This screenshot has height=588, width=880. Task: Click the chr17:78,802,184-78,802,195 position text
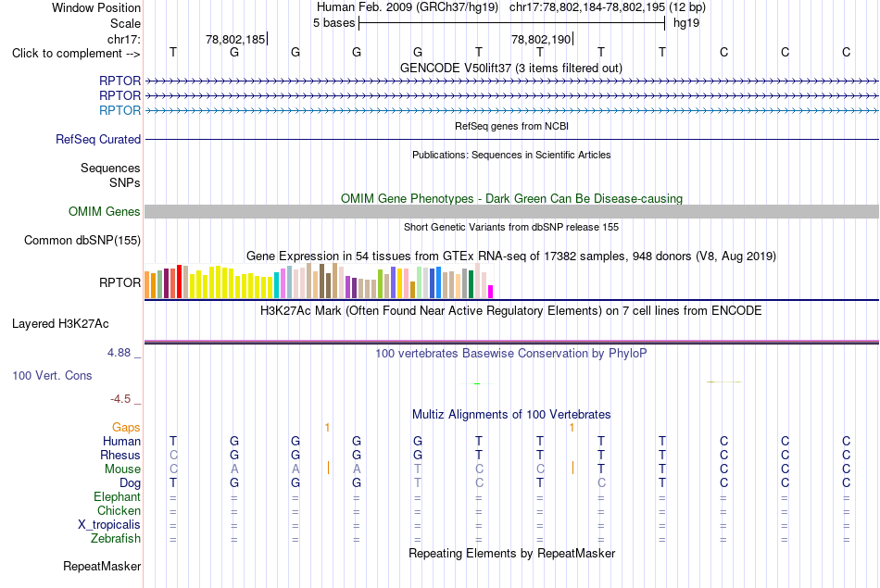tap(587, 7)
